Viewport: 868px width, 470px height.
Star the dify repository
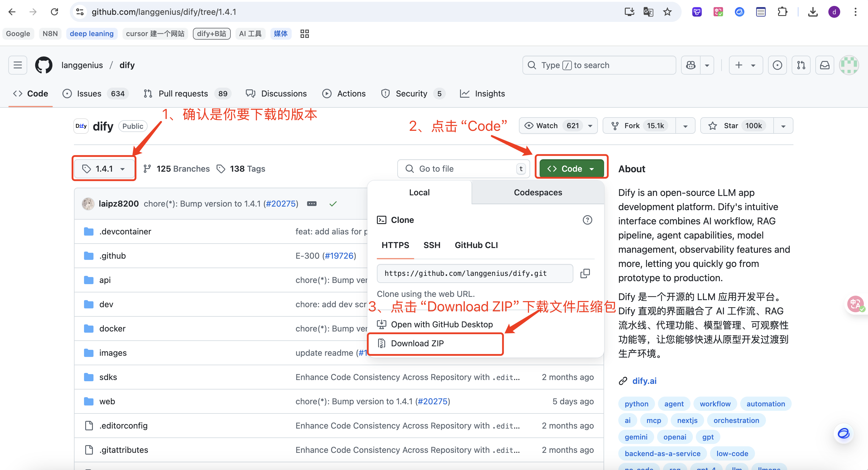(737, 126)
